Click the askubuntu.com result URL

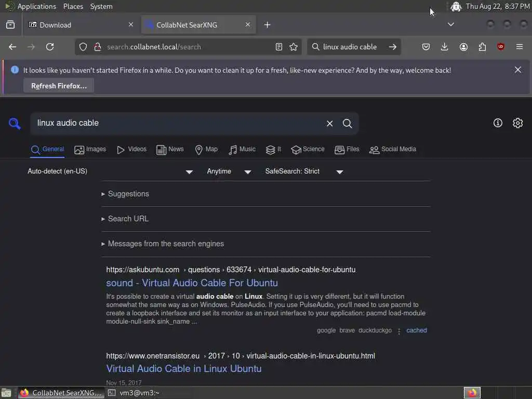click(231, 270)
